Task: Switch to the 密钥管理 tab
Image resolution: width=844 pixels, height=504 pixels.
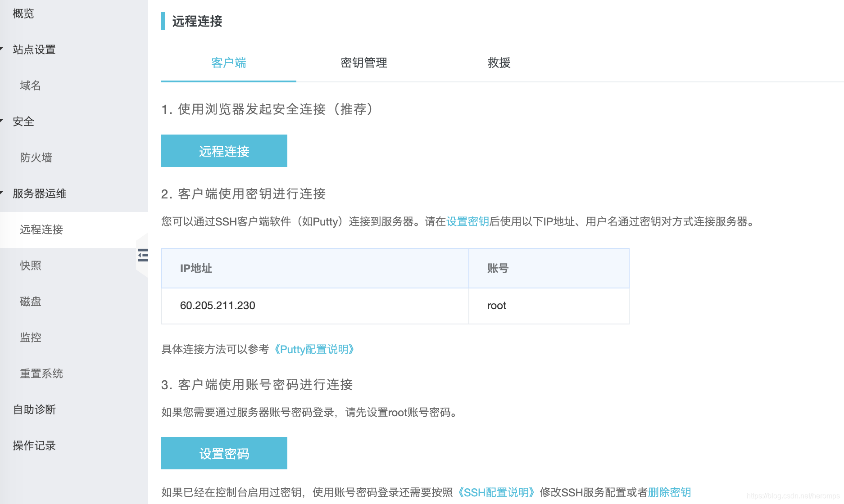Action: 363,63
